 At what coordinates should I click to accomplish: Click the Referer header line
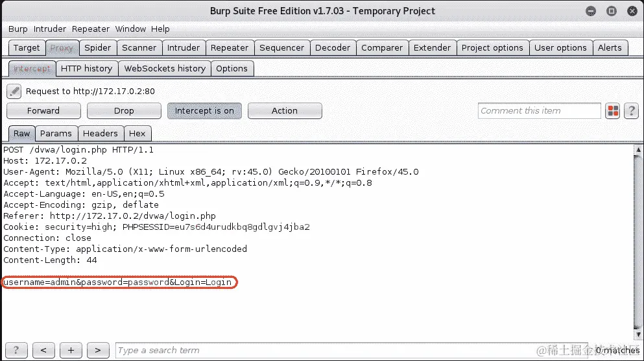click(110, 216)
